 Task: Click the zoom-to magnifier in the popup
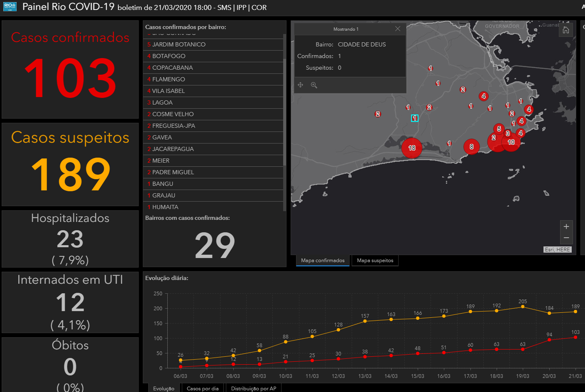tap(314, 85)
